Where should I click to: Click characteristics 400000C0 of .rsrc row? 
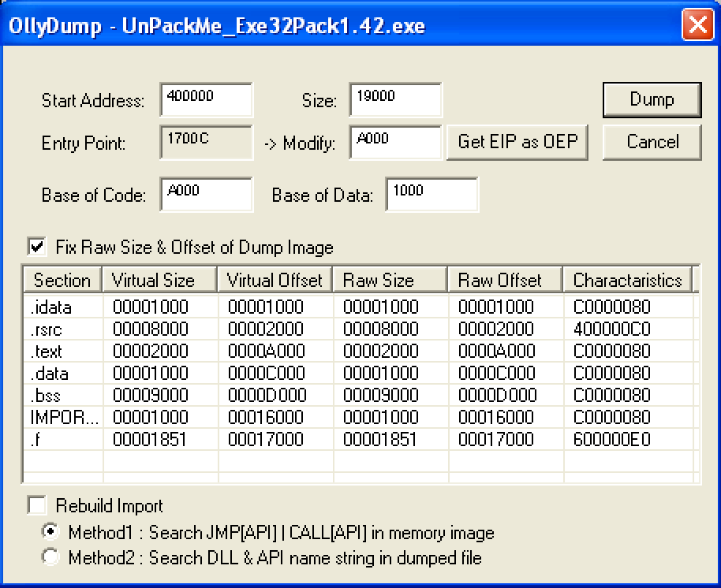click(612, 329)
